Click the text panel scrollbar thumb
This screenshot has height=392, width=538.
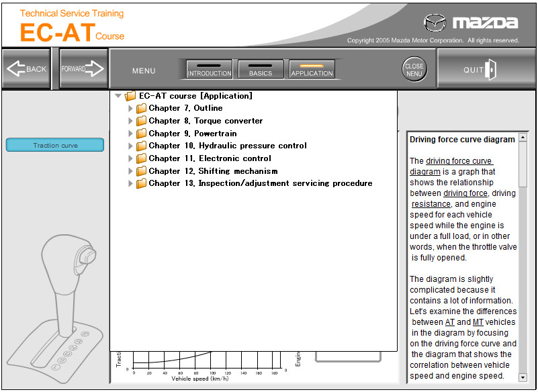coord(523,164)
